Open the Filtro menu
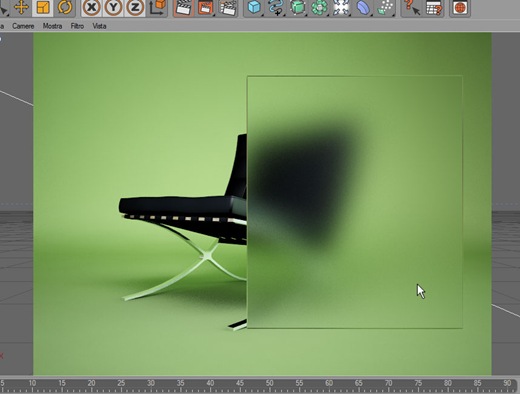This screenshot has height=394, width=520. click(x=77, y=26)
